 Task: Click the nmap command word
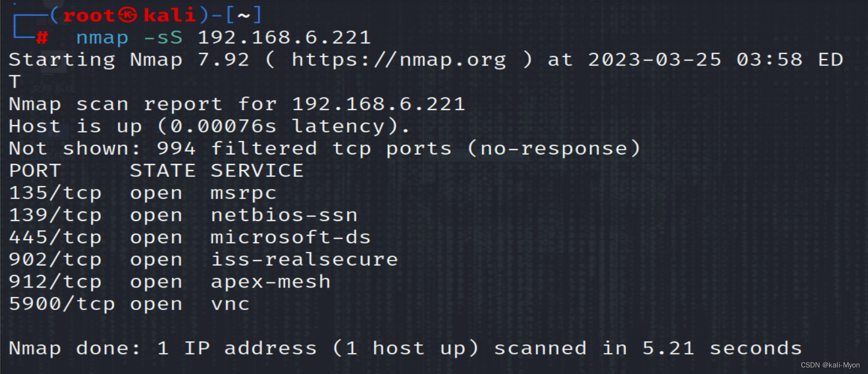click(x=102, y=38)
